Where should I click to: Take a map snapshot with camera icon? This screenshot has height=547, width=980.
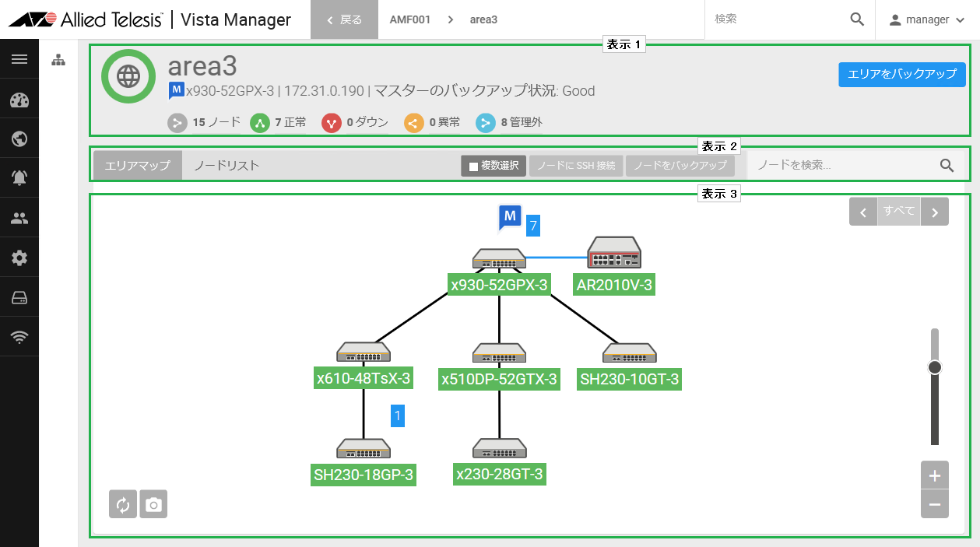click(153, 504)
